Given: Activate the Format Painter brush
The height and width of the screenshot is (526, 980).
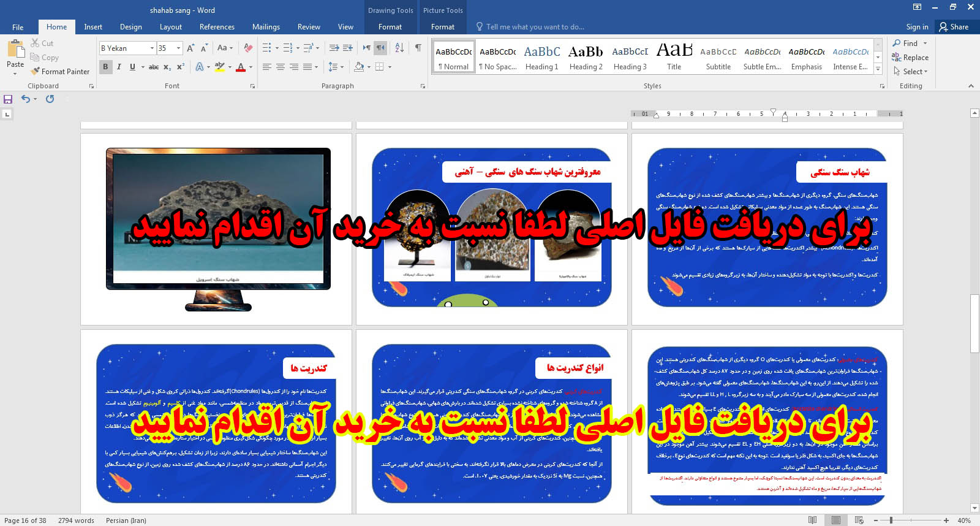Looking at the screenshot, I should click(x=60, y=72).
